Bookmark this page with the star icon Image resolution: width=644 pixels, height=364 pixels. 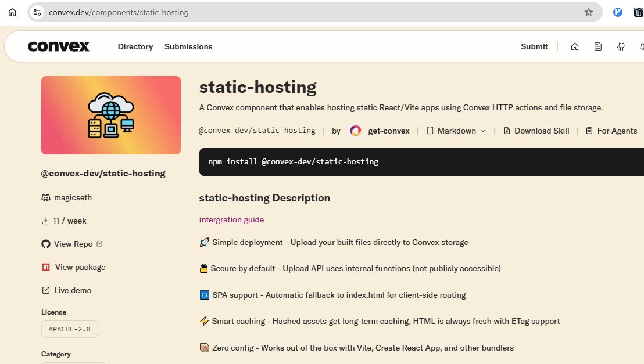click(x=589, y=12)
